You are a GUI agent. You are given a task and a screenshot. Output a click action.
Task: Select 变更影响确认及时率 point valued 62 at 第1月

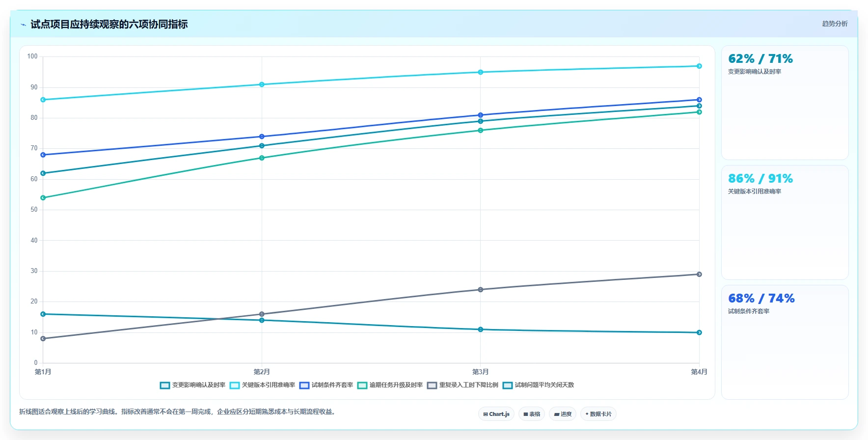tap(43, 173)
